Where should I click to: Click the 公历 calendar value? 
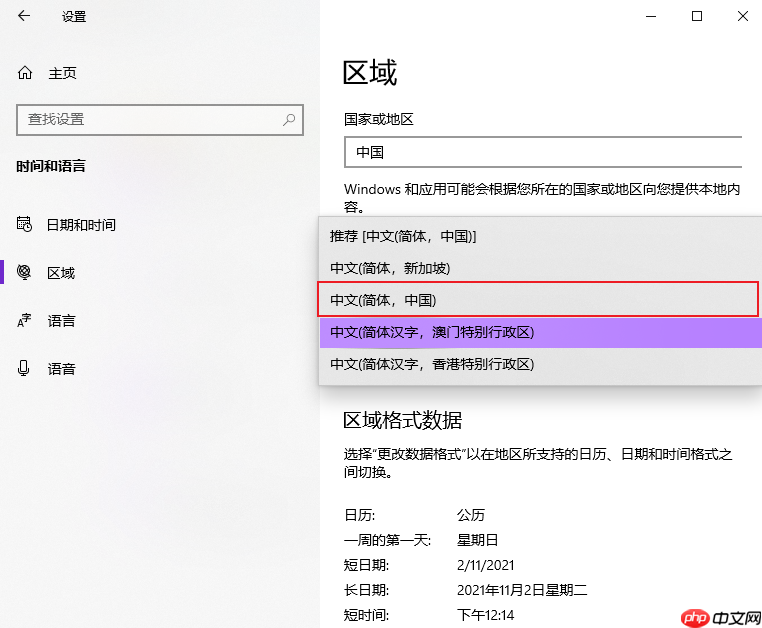(470, 515)
